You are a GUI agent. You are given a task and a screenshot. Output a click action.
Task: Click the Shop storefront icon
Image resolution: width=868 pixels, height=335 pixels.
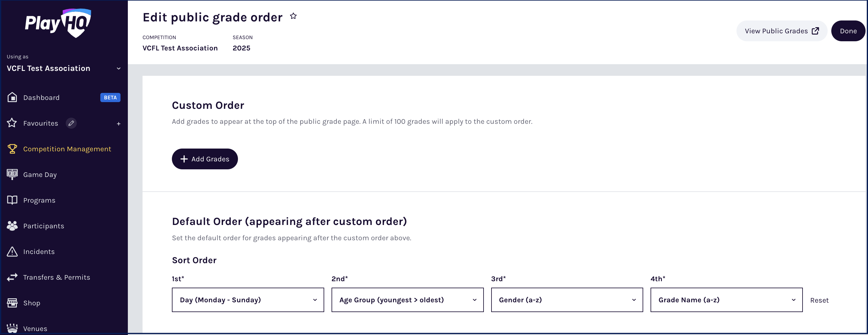(x=12, y=303)
